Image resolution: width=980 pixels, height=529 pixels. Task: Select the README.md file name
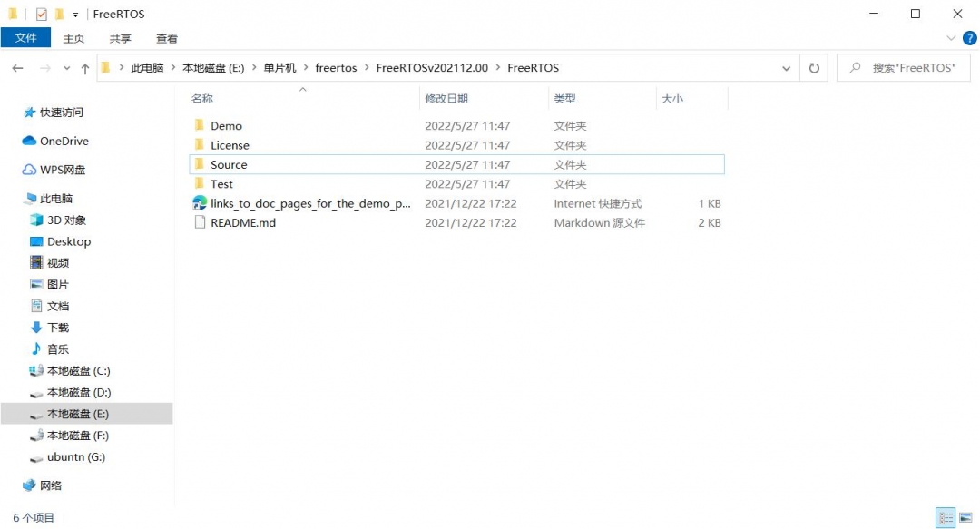coord(243,222)
